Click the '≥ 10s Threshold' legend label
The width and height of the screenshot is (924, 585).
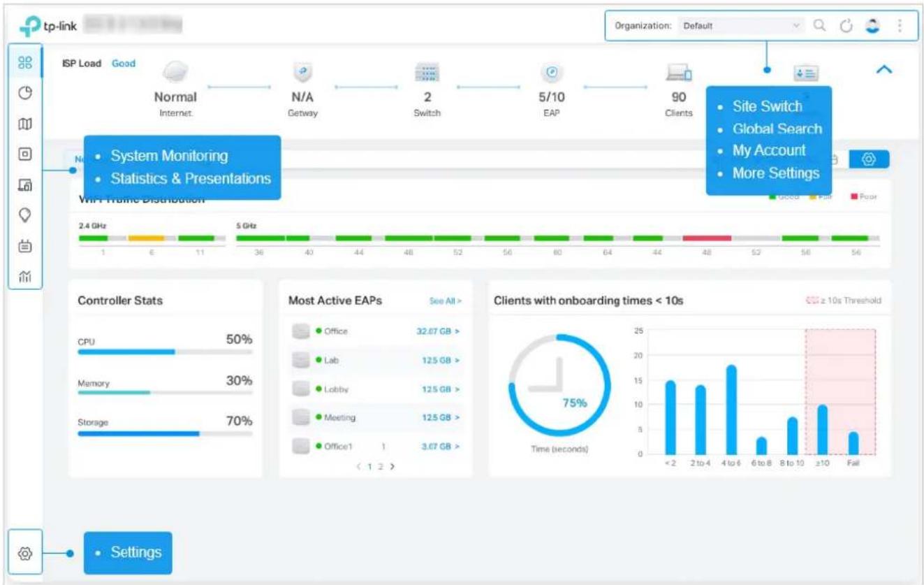tap(851, 301)
